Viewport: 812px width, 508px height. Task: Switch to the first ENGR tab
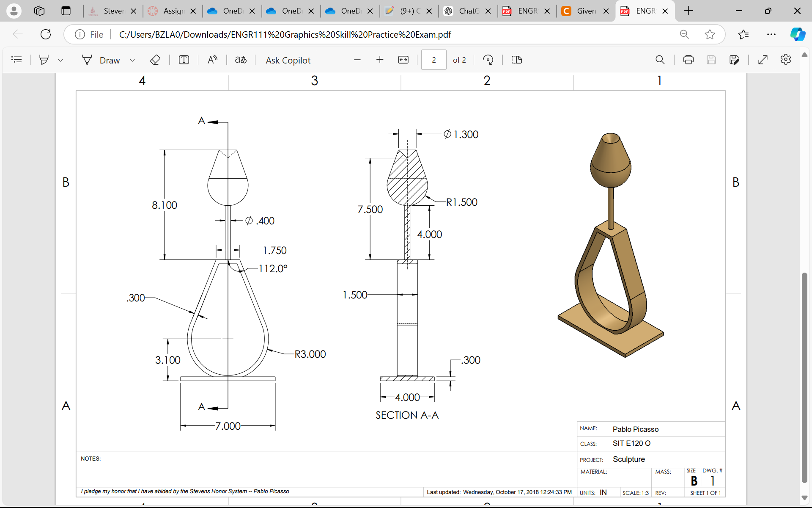pyautogui.click(x=527, y=11)
